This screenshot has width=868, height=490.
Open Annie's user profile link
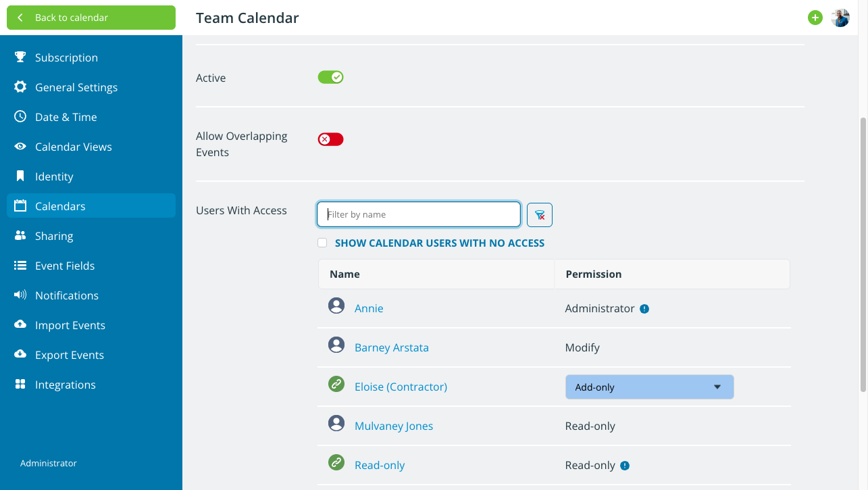369,309
